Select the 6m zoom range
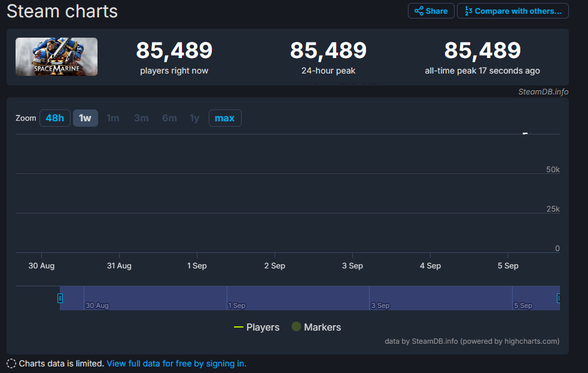 point(169,118)
